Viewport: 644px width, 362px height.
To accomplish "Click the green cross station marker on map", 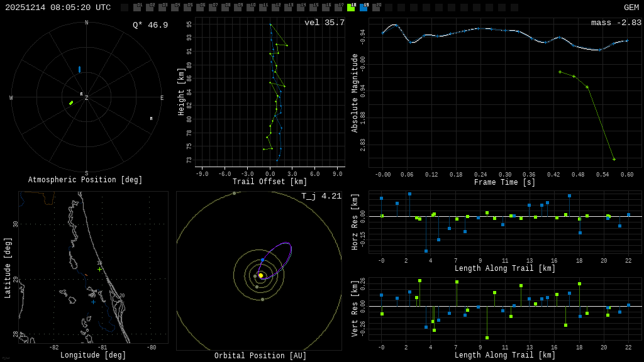I will [99, 270].
